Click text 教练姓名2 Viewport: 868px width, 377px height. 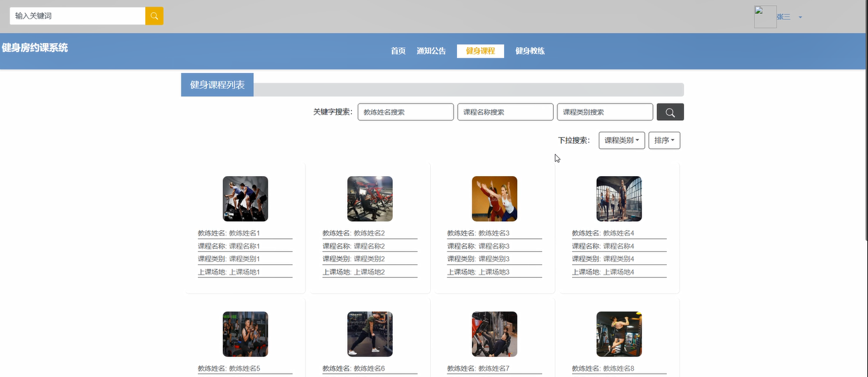[x=369, y=233]
